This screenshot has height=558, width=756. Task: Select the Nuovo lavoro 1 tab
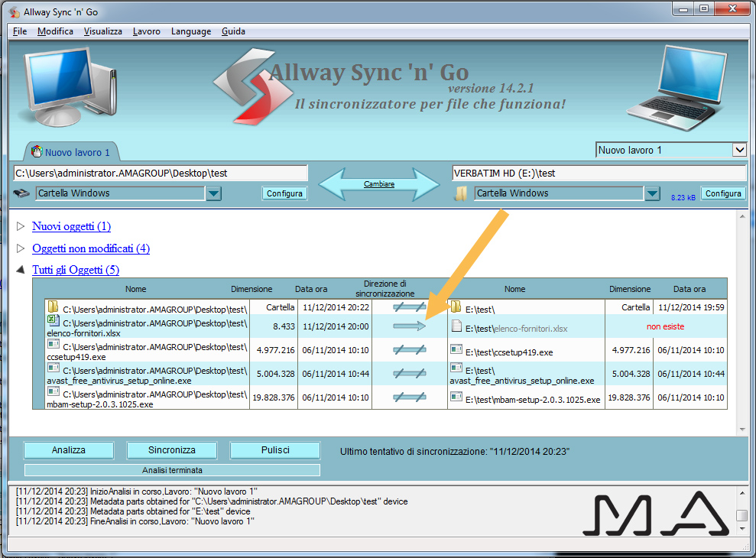(x=70, y=152)
